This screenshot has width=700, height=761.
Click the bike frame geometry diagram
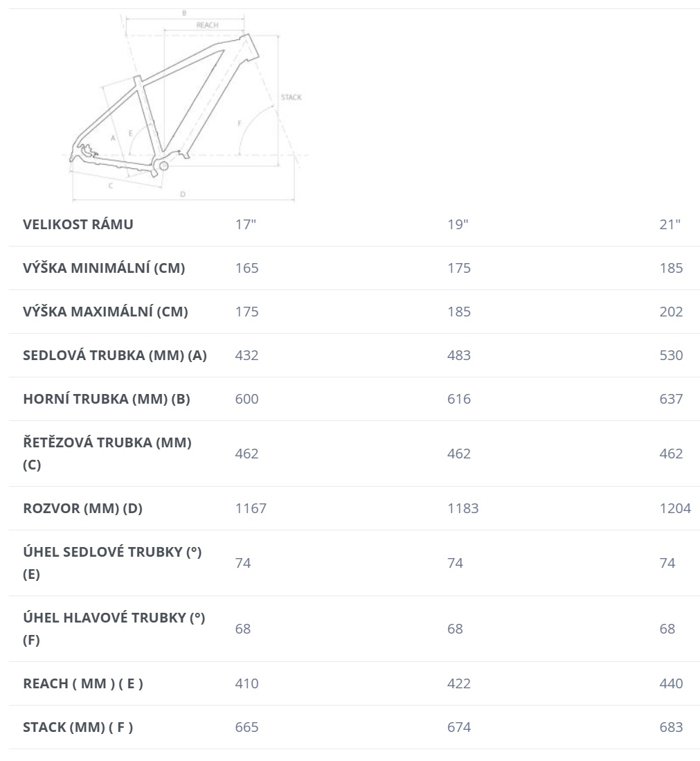186,105
